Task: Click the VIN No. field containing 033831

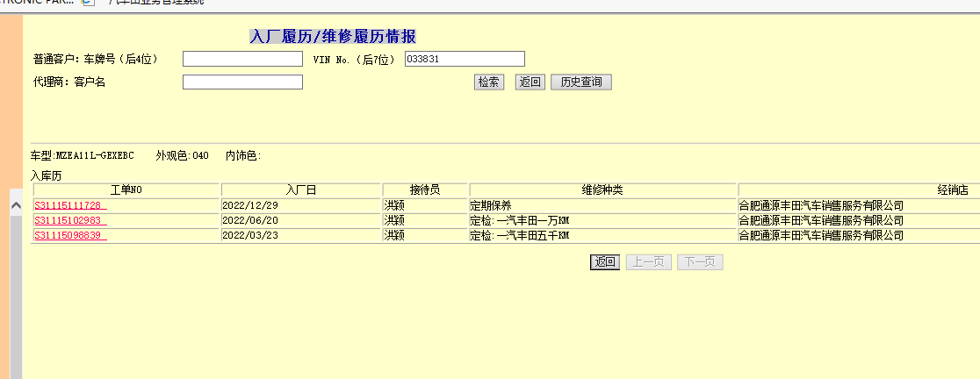Action: click(465, 59)
